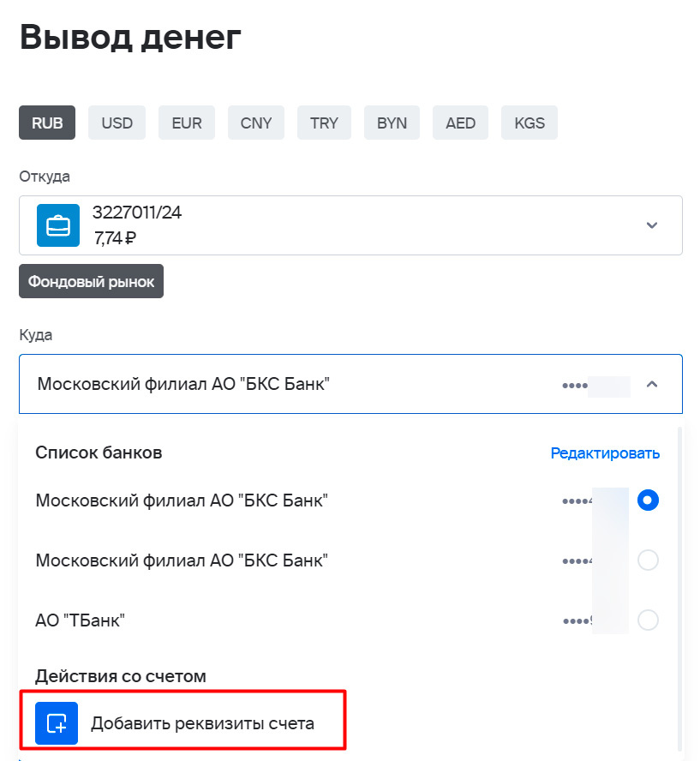The width and height of the screenshot is (700, 761).
Task: Click the Редактировать link
Action: point(605,453)
